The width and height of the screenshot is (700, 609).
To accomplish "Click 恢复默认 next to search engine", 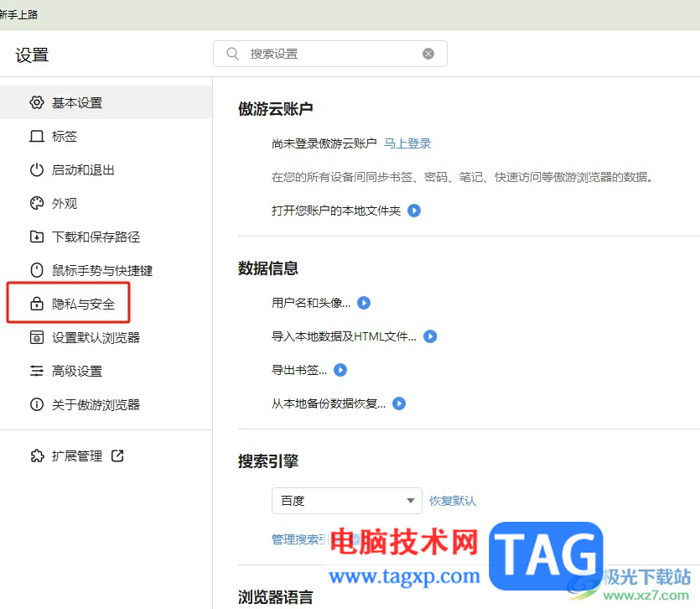I will 452,501.
